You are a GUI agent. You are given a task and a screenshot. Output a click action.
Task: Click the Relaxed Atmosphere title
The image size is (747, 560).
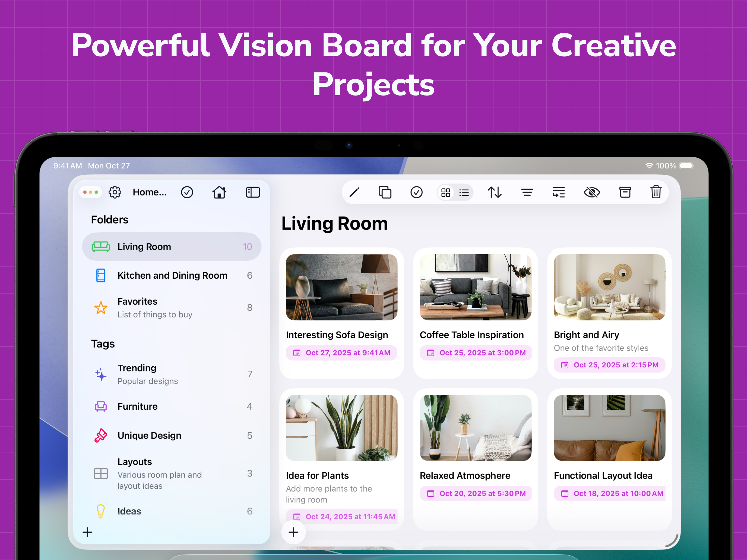(465, 476)
